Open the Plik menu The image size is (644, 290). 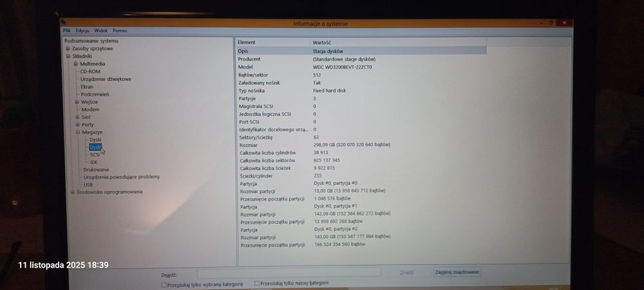(x=66, y=31)
